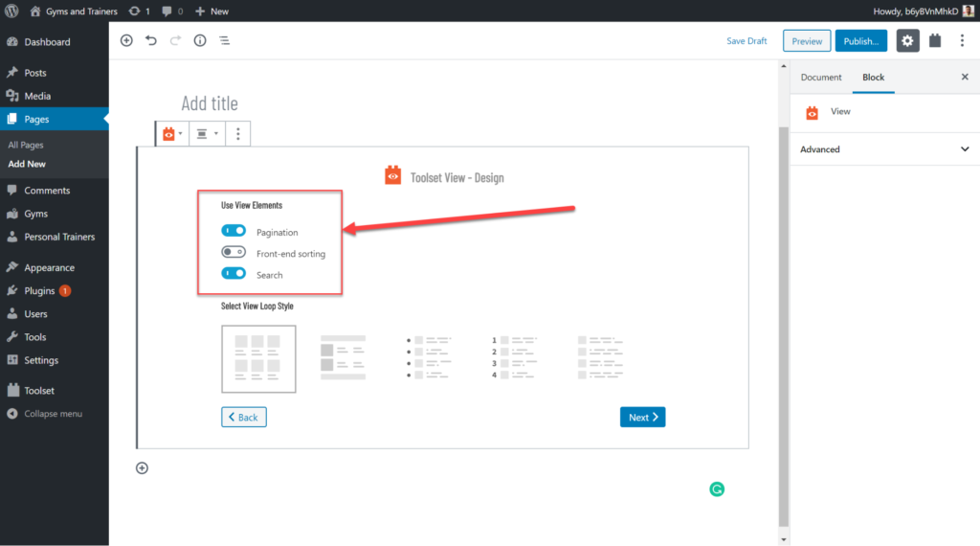Select the numbered list loop style
The height and width of the screenshot is (546, 980).
(514, 357)
